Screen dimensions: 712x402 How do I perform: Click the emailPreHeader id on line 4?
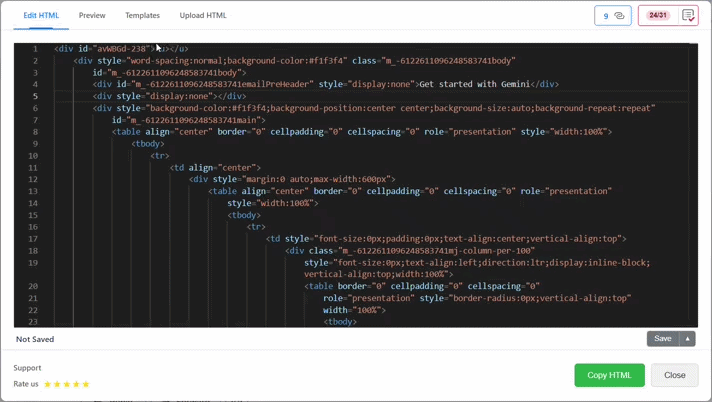pyautogui.click(x=215, y=84)
